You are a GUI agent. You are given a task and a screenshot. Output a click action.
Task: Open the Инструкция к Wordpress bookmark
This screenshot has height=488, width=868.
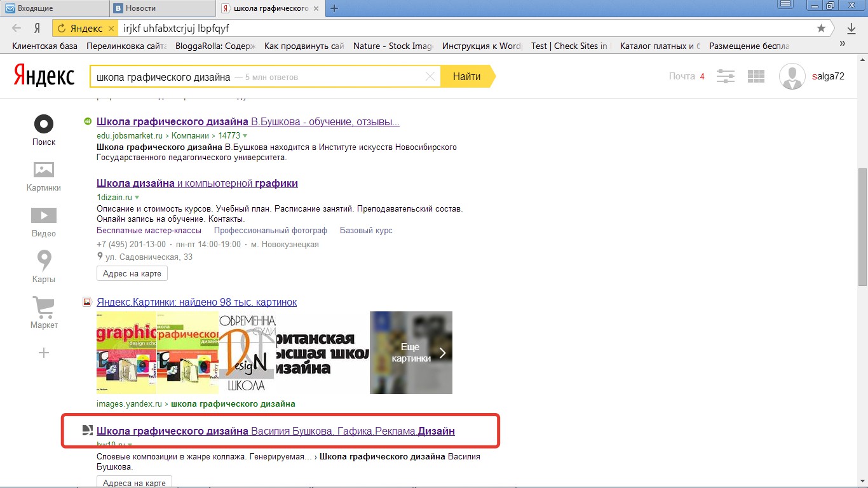click(482, 46)
